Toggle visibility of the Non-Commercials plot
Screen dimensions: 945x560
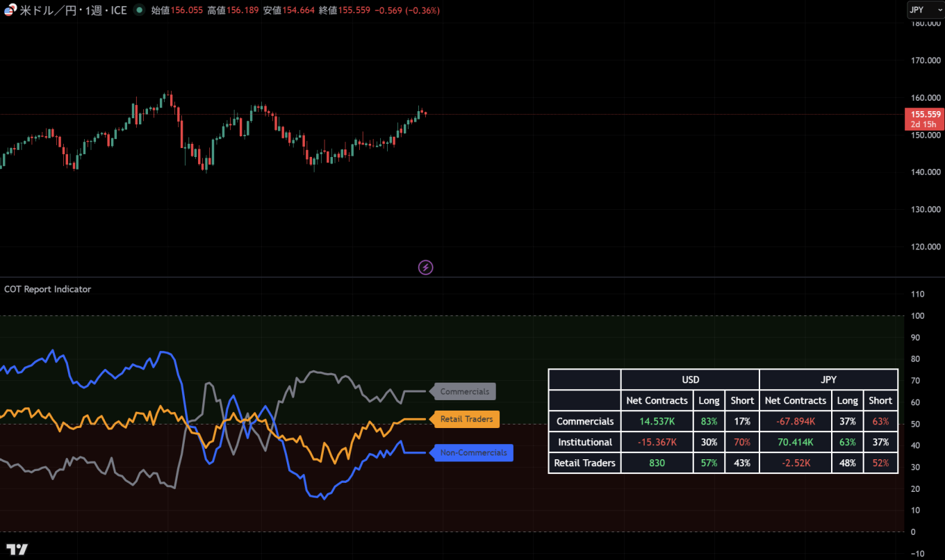(472, 452)
